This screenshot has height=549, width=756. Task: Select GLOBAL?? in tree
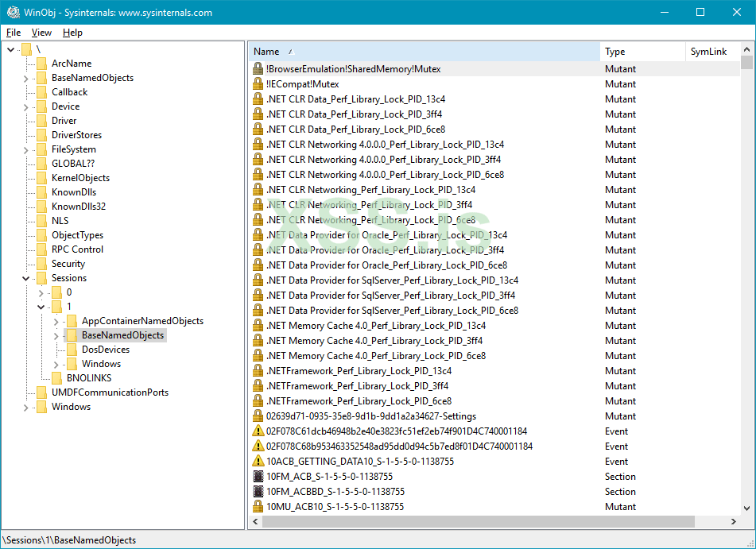click(x=73, y=164)
